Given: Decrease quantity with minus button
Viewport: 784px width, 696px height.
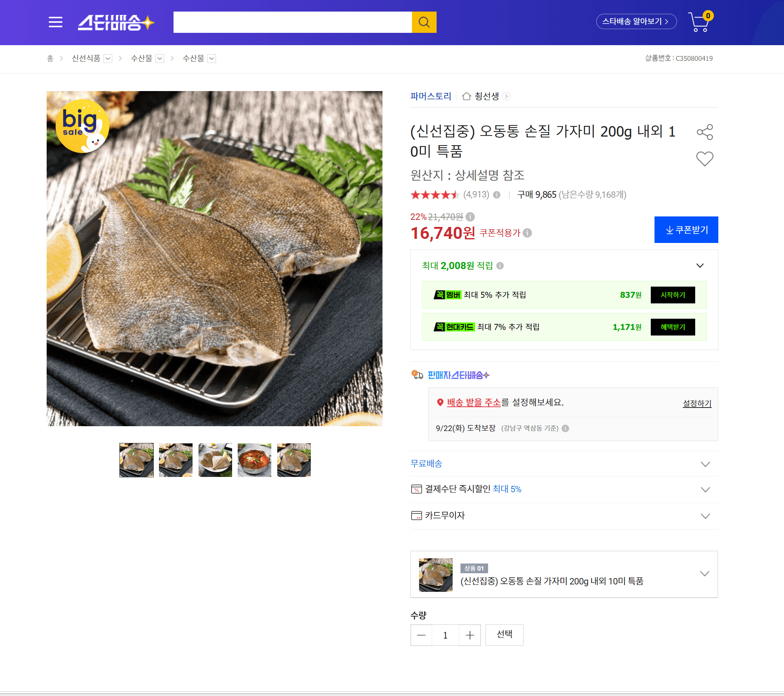Looking at the screenshot, I should tap(421, 635).
